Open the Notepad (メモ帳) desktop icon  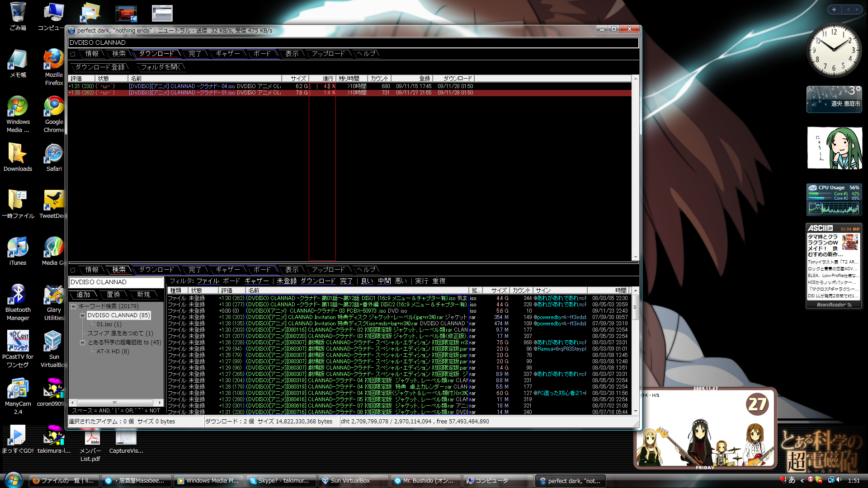pyautogui.click(x=18, y=63)
